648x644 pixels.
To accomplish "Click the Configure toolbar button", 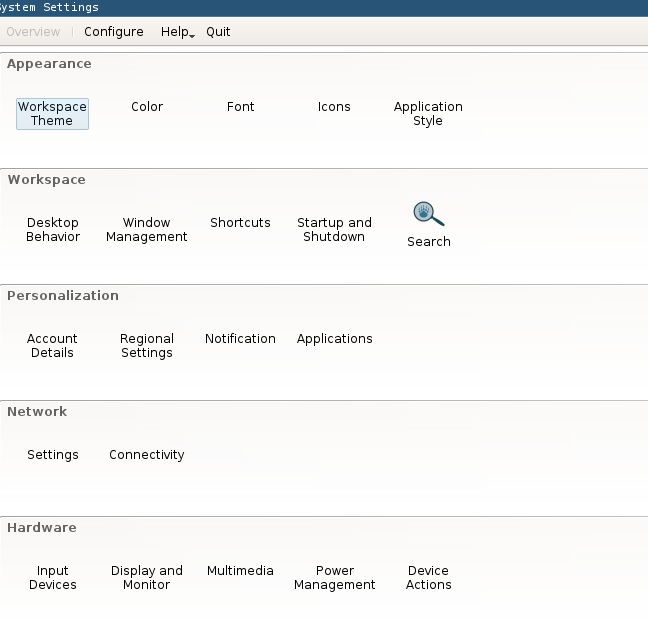I will tap(114, 32).
